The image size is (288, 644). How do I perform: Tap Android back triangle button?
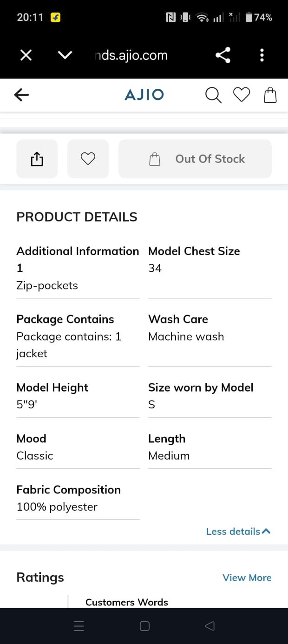pyautogui.click(x=209, y=626)
